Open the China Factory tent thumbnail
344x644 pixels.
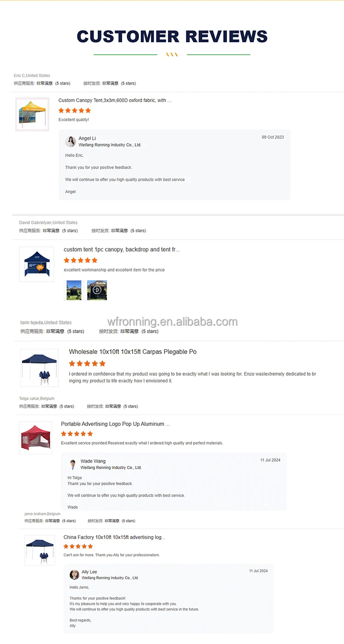point(40,550)
